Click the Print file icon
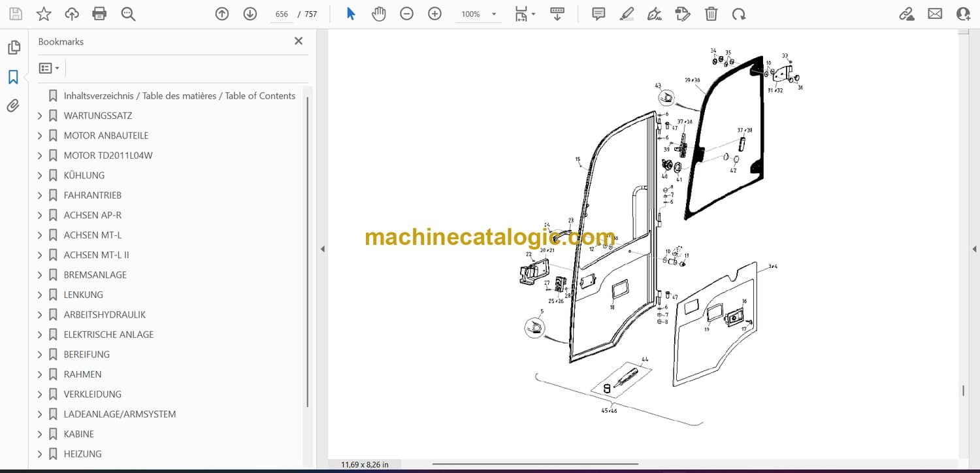980x473 pixels. (x=99, y=14)
